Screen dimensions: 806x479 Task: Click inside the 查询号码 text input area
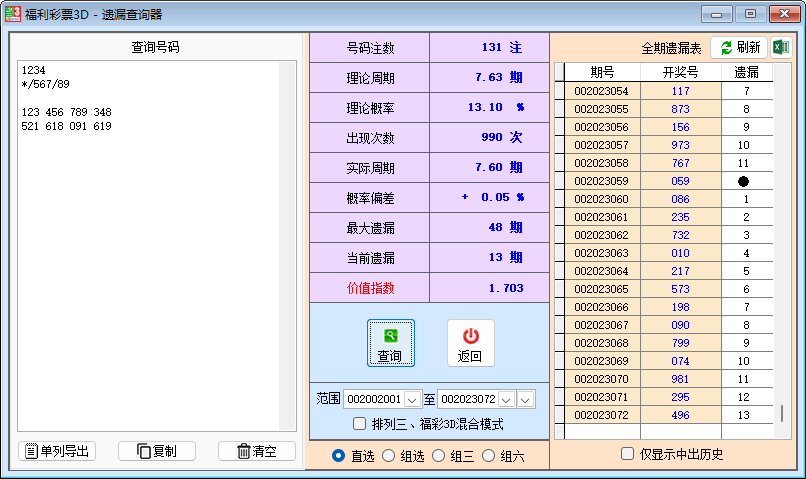pyautogui.click(x=150, y=250)
